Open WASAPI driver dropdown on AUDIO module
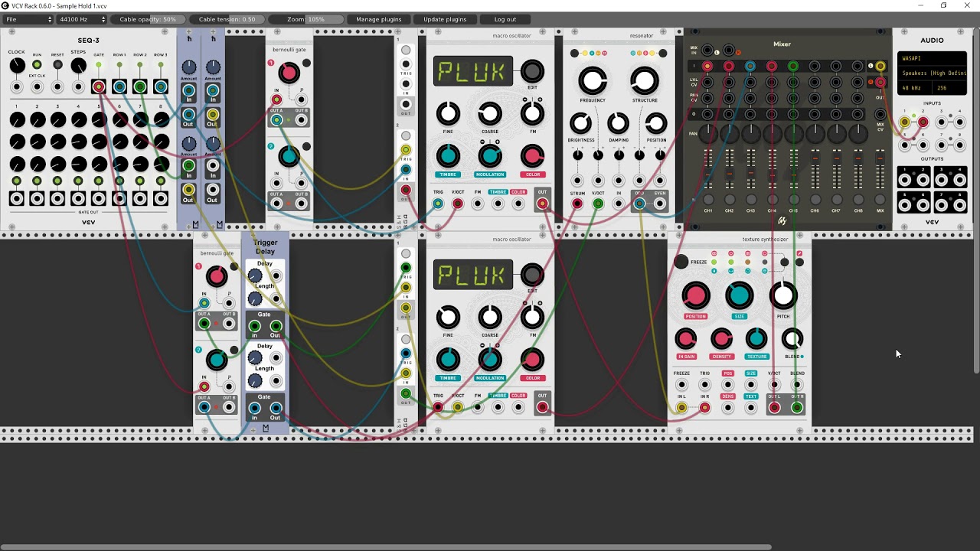The image size is (980, 551). 932,58
